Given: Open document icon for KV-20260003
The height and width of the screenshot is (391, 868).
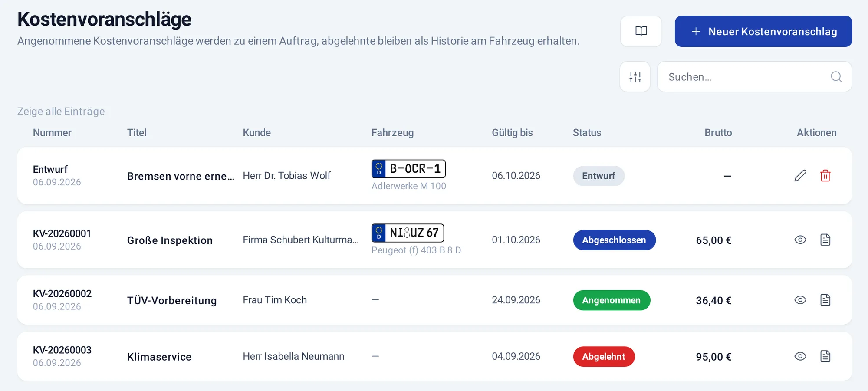Looking at the screenshot, I should pos(825,356).
